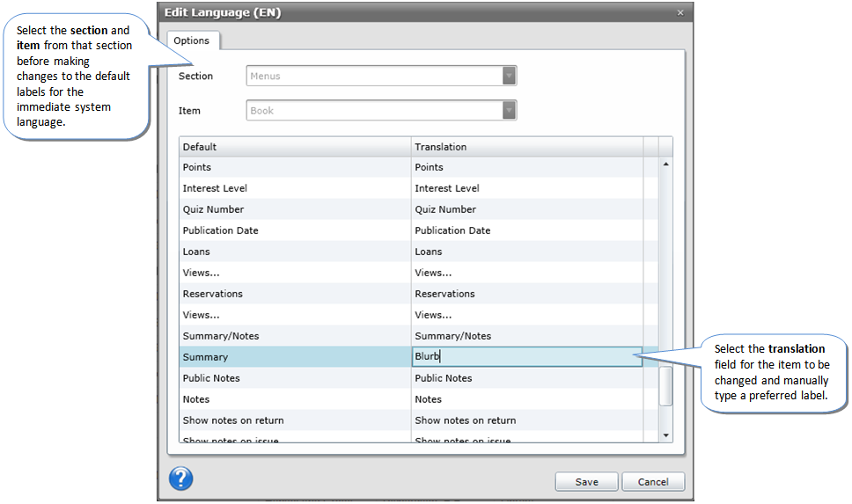
Task: Expand the Item dropdown showing Book
Action: click(x=381, y=111)
